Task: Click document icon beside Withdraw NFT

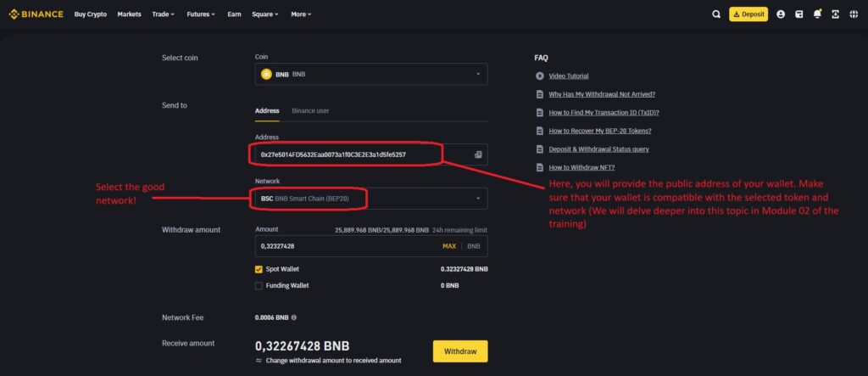Action: point(540,167)
